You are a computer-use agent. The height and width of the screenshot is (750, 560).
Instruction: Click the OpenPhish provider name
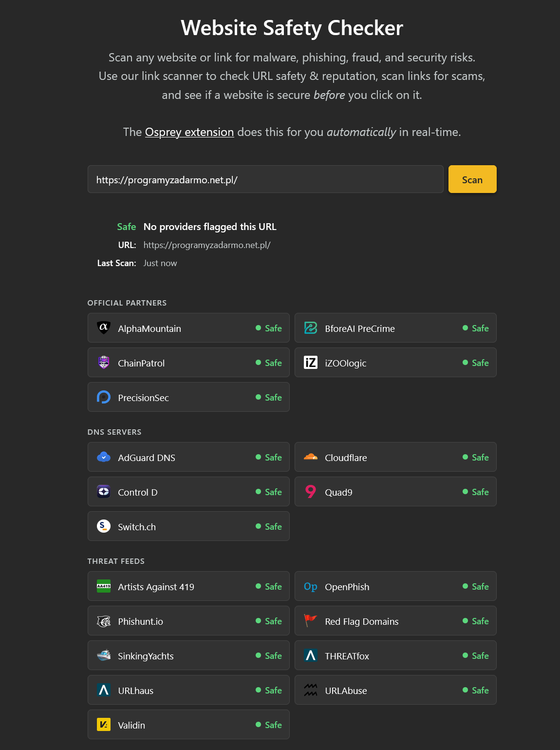pyautogui.click(x=347, y=587)
